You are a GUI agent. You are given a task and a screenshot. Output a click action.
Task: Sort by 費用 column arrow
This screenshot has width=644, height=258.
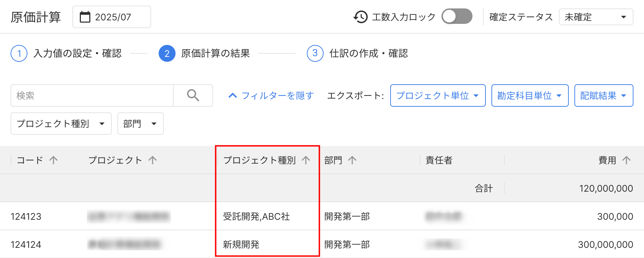[x=626, y=160]
